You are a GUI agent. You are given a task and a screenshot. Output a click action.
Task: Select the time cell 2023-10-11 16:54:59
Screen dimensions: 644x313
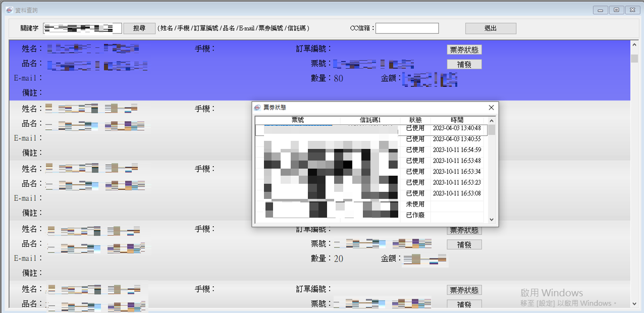click(x=457, y=150)
